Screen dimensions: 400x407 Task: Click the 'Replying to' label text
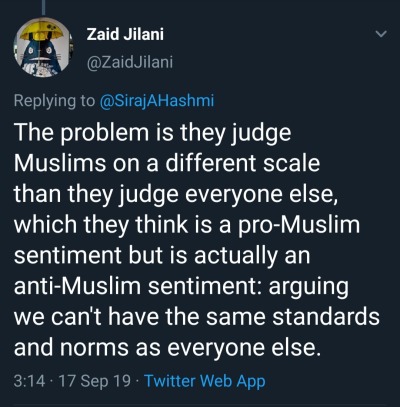pos(54,101)
